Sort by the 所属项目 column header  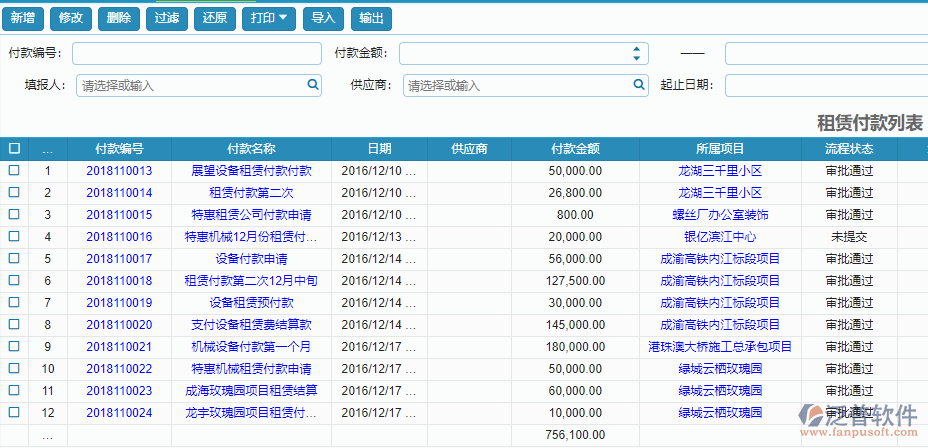point(720,149)
